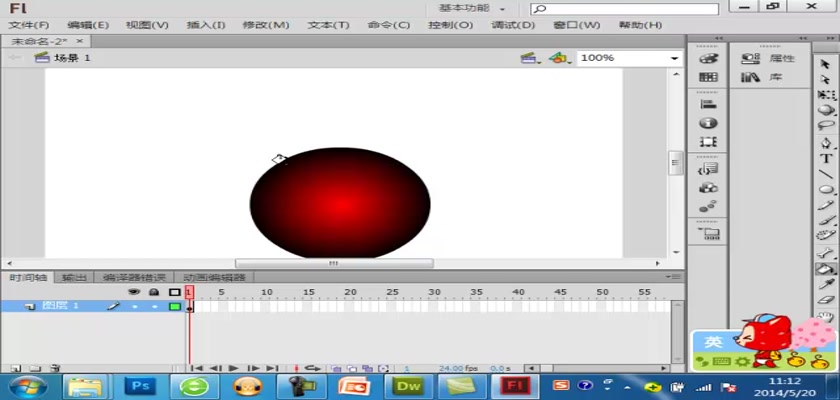This screenshot has width=840, height=400.
Task: Select the Eyedropper tool
Action: coord(826,285)
